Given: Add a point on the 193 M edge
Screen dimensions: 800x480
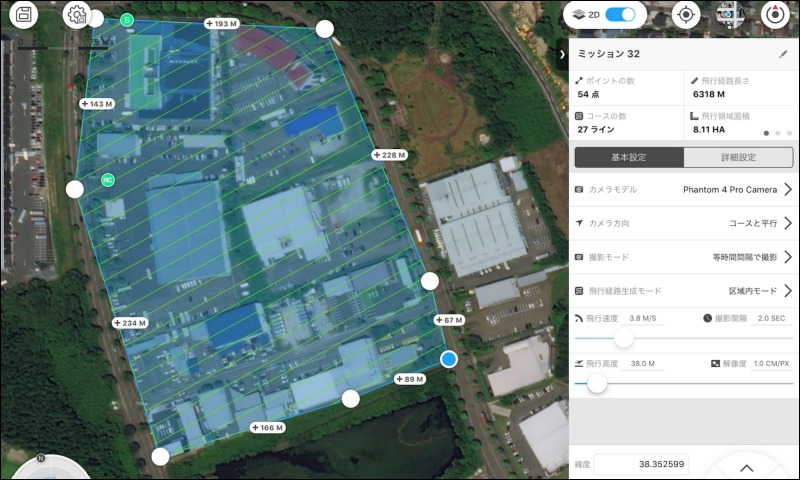Looking at the screenshot, I should click(x=221, y=23).
